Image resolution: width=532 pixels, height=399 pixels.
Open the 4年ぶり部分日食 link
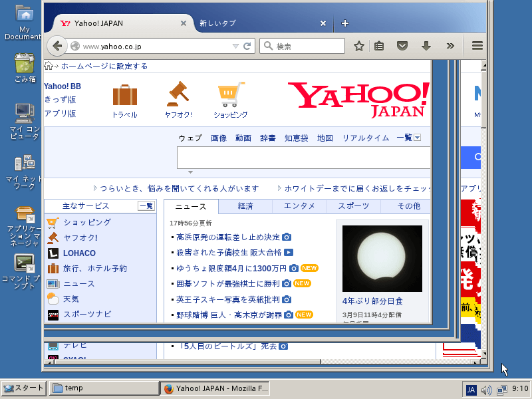372,301
